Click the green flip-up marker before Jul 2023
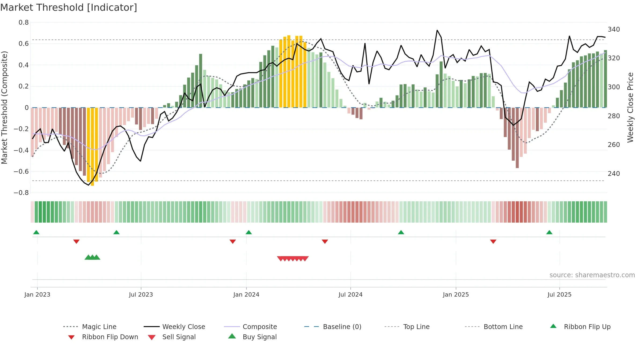 (116, 232)
